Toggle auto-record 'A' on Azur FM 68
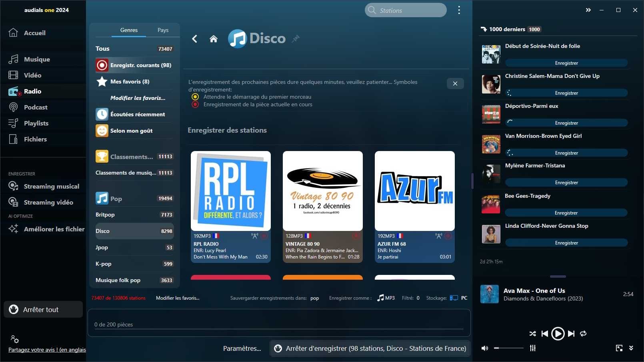 pos(438,236)
